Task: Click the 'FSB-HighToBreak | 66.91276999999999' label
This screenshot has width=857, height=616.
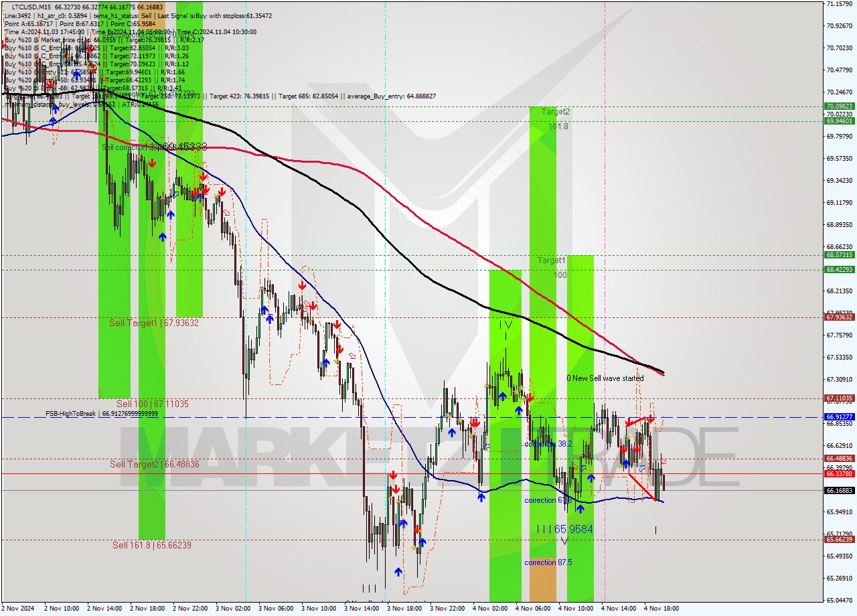Action: click(x=102, y=414)
